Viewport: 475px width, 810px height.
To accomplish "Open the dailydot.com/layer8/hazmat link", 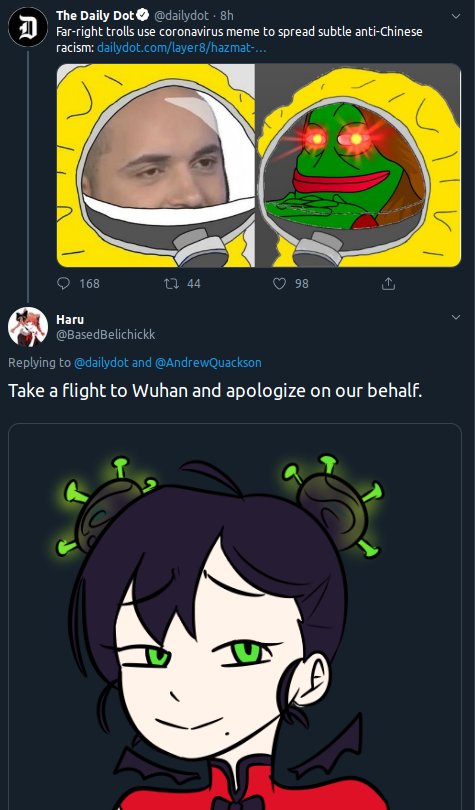I will [x=182, y=49].
